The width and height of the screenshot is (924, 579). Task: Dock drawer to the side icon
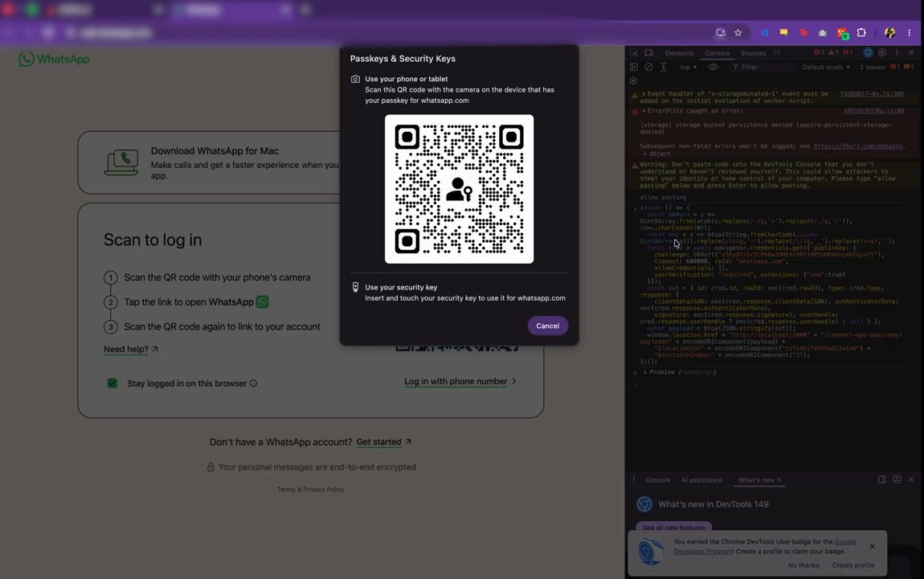click(x=882, y=480)
